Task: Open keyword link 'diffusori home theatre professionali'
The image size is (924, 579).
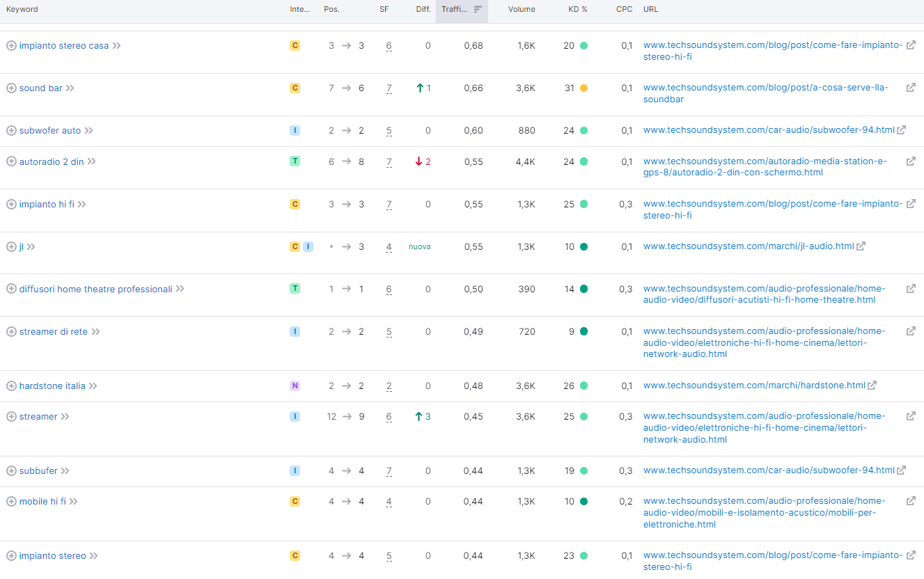Action: [x=96, y=289]
